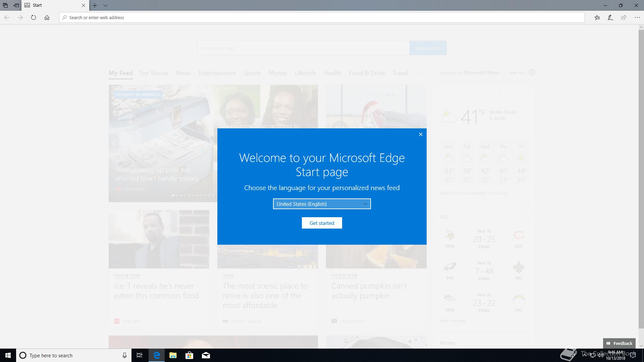Select the Food & Drink tab
Viewport: 644px width, 362px height.
pos(367,73)
